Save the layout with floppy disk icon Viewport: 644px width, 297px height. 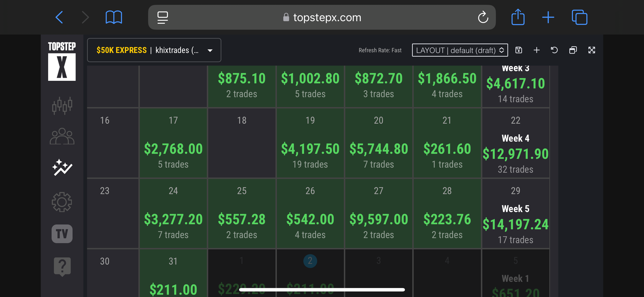click(519, 50)
